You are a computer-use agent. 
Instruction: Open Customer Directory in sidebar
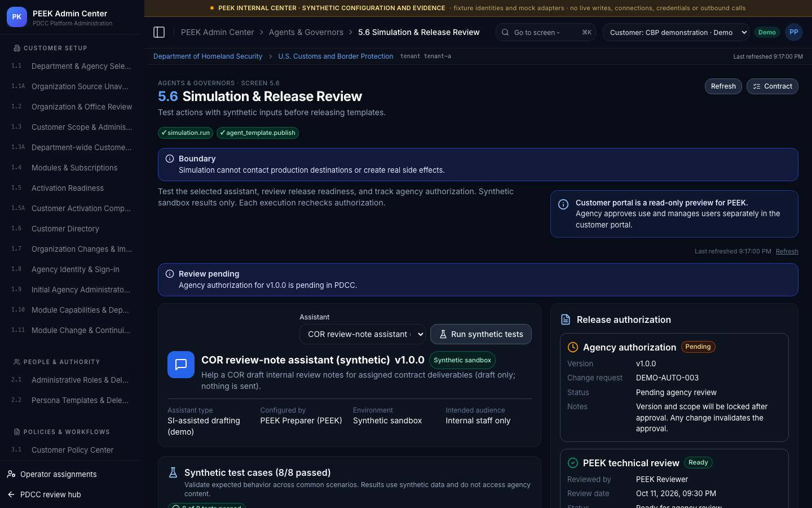click(72, 229)
